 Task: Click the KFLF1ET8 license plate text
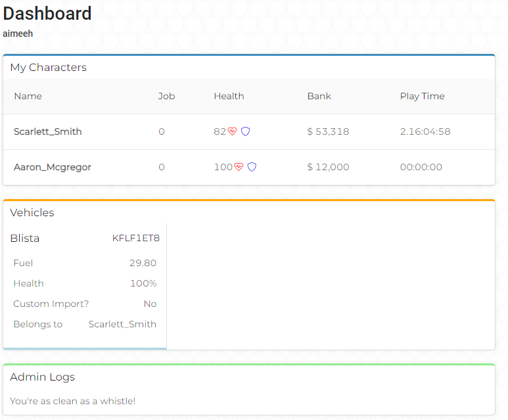(136, 238)
